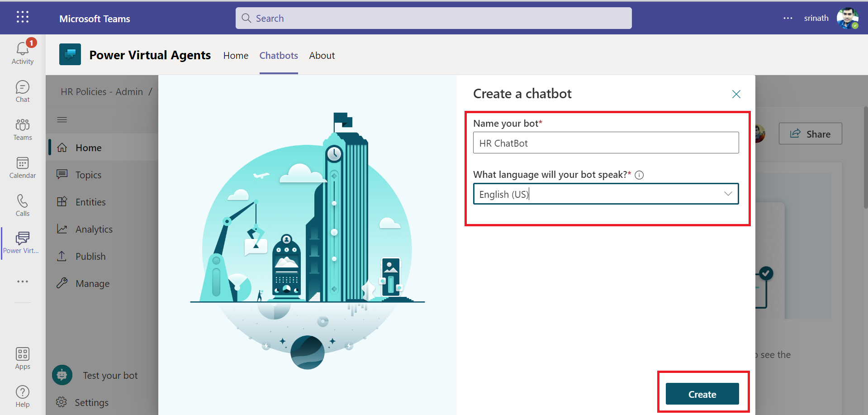Screen dimensions: 868x415
Task: Go to Teams icon in sidebar
Action: 23,129
